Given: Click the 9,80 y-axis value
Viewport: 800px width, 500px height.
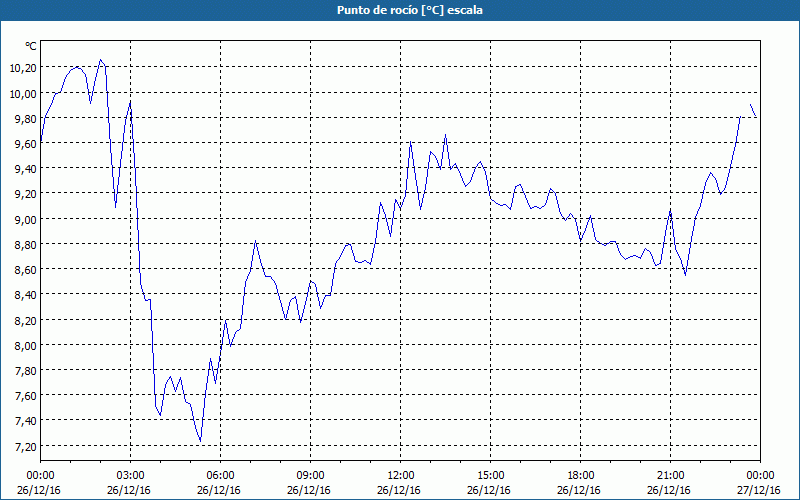Looking at the screenshot, I should [26, 118].
